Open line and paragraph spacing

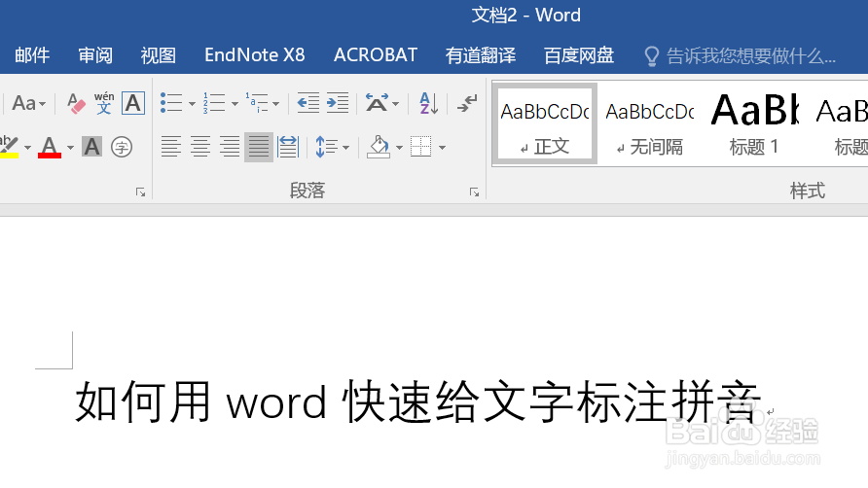[x=327, y=147]
